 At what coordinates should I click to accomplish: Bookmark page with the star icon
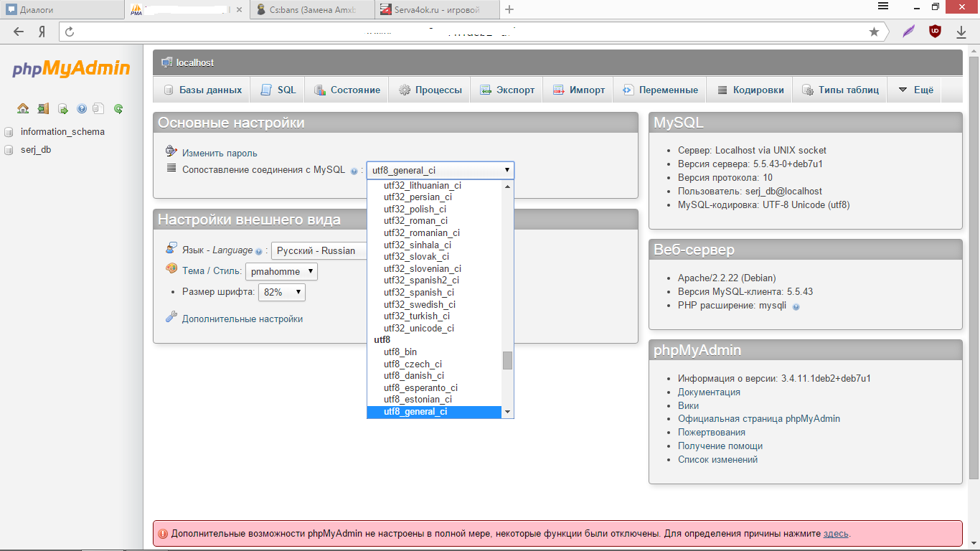coord(873,32)
